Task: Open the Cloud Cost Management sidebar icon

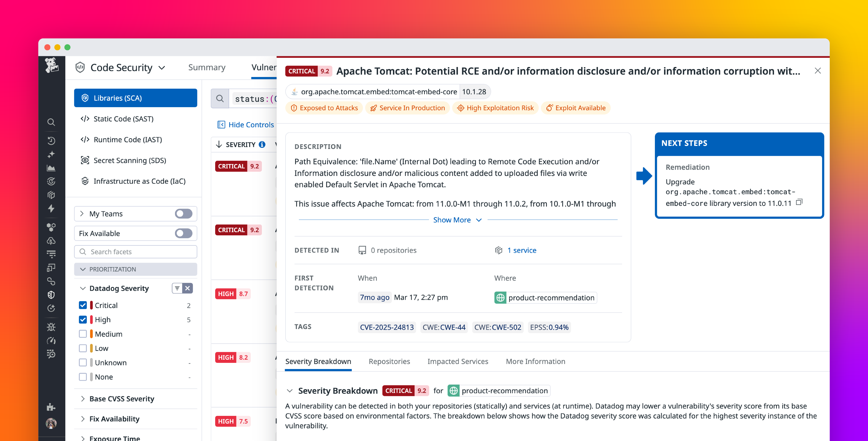Action: (51, 240)
